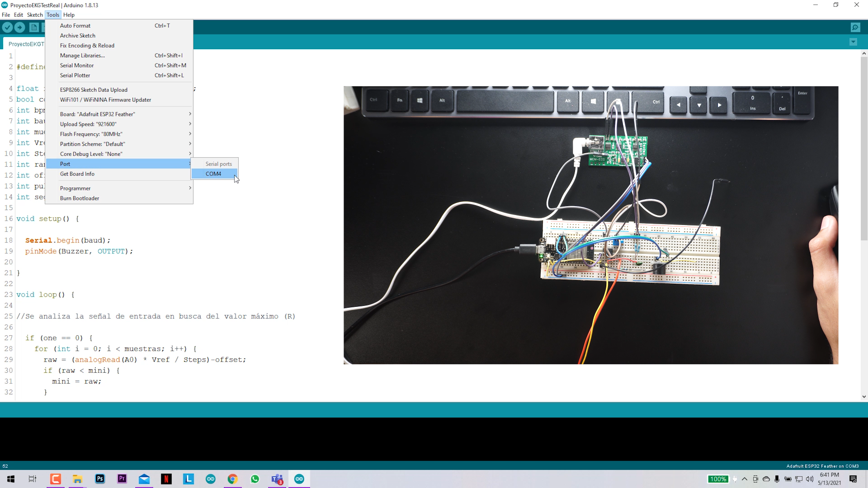Select Serial Plotter from the Tools menu
This screenshot has width=868, height=488.
75,75
